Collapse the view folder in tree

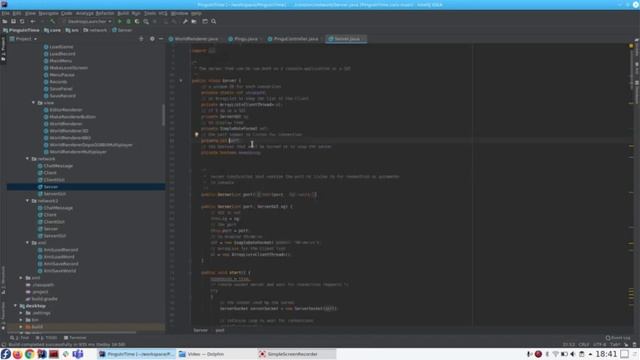click(33, 103)
